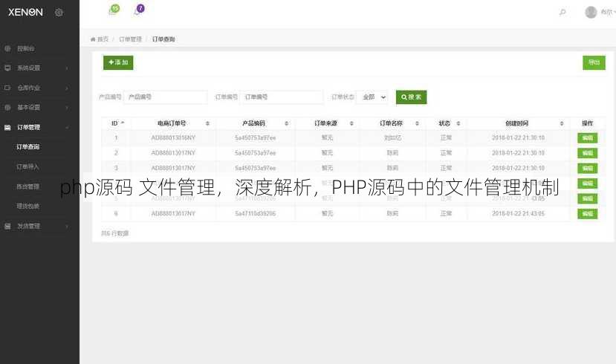Click 编辑 button for row ID 2

(x=587, y=153)
